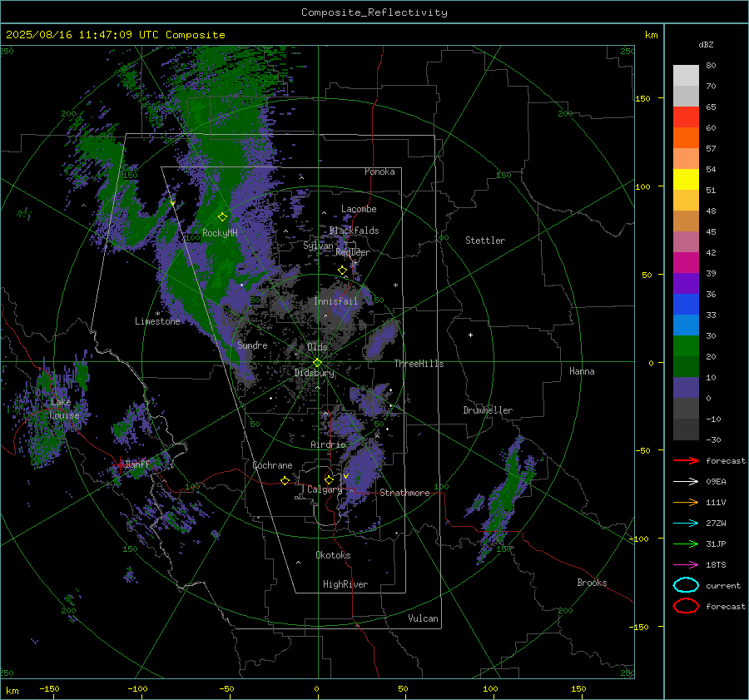Click the asterisk marker above Limestone

157,314
